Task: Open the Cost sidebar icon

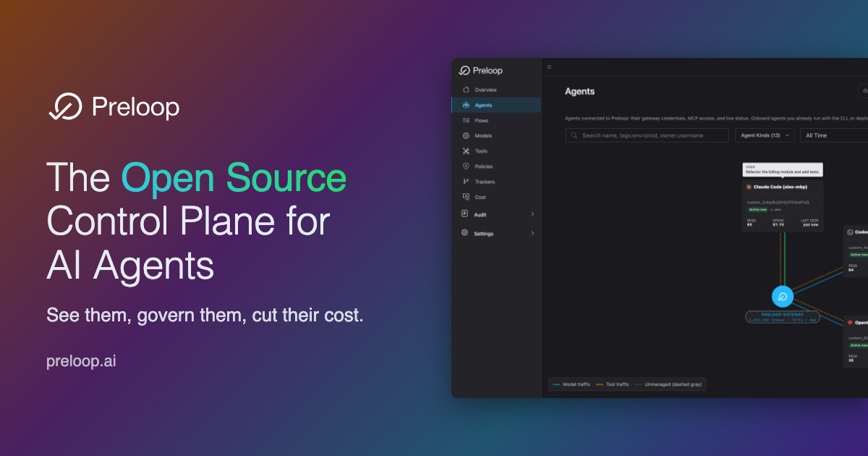Action: point(466,197)
